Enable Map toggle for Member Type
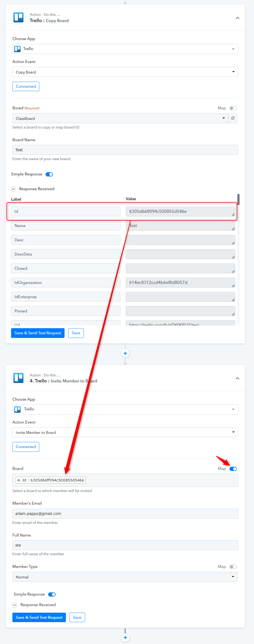The image size is (254, 644). (x=233, y=567)
